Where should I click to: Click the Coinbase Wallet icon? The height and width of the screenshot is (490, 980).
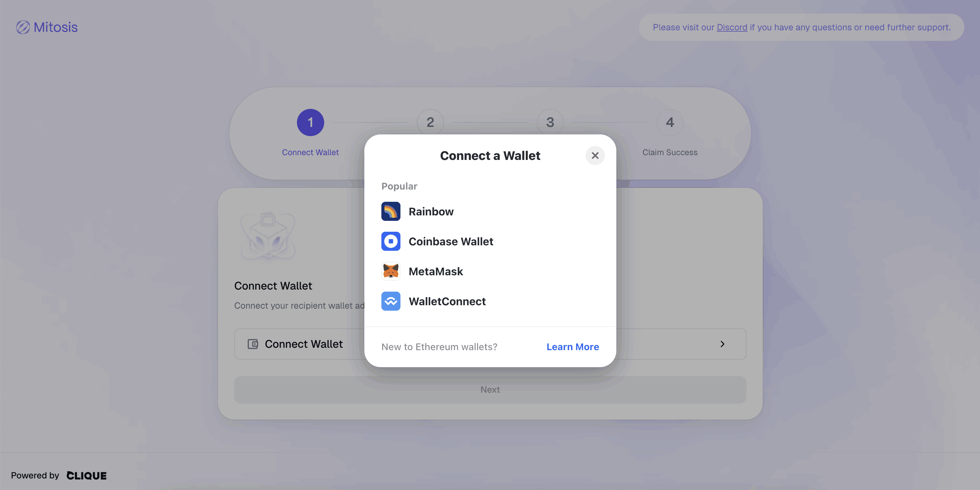[x=391, y=241]
